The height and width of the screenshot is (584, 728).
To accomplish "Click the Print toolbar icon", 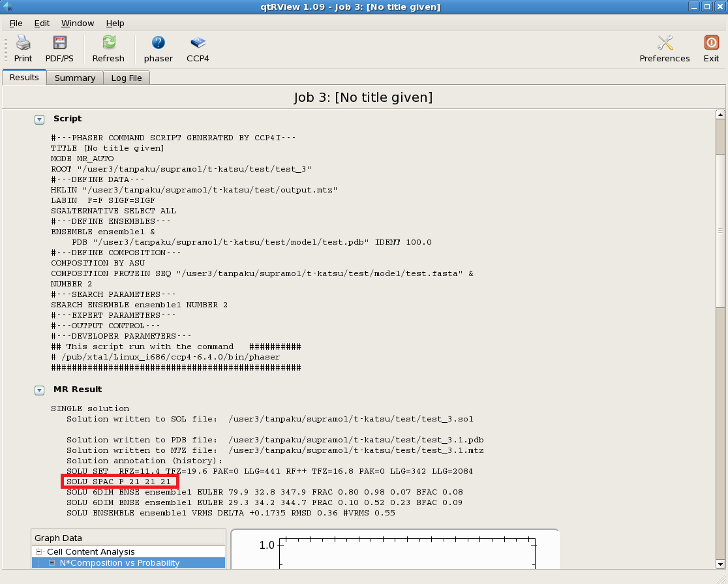I will click(23, 43).
